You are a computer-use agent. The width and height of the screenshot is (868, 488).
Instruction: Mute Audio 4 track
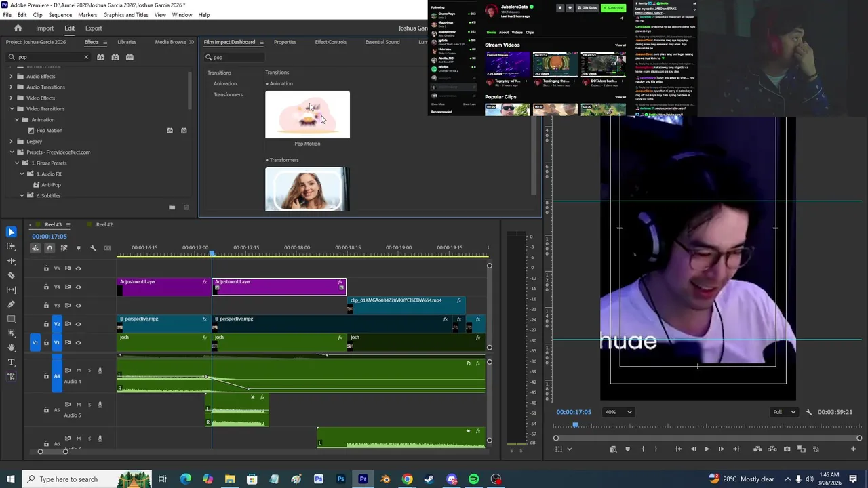tap(79, 371)
